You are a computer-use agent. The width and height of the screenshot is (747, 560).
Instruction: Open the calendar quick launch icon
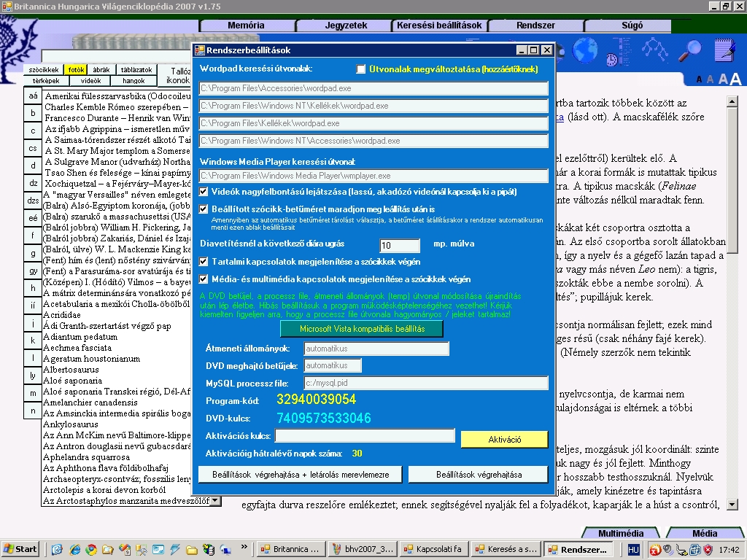[x=124, y=550]
